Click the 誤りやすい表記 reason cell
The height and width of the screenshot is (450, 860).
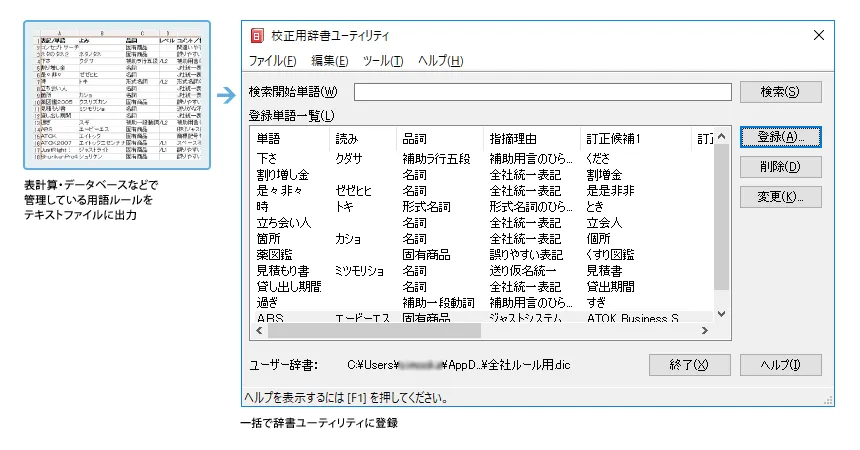(526, 255)
